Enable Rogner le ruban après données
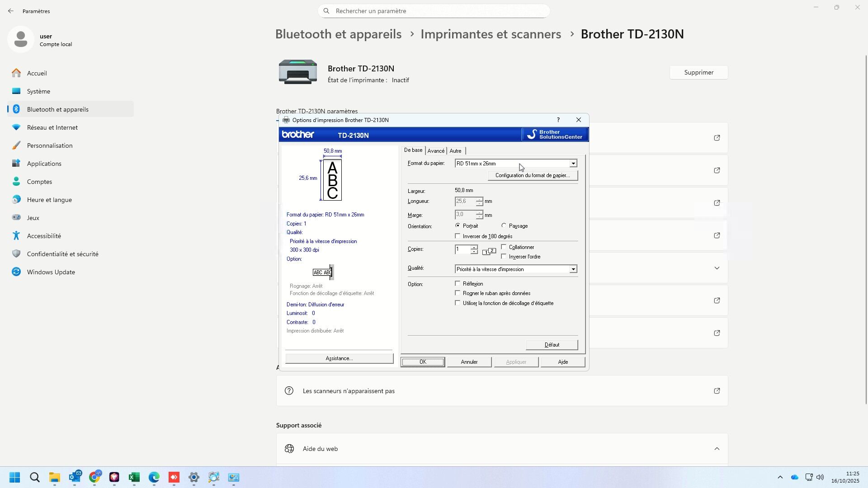Image resolution: width=868 pixels, height=488 pixels. pyautogui.click(x=458, y=293)
